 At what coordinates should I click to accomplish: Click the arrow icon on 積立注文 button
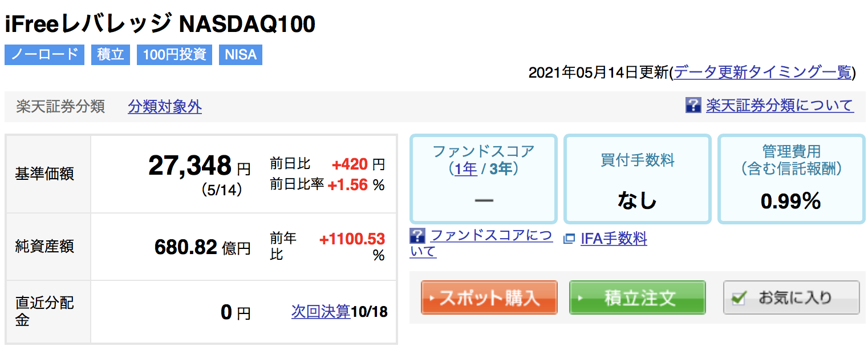pyautogui.click(x=580, y=298)
